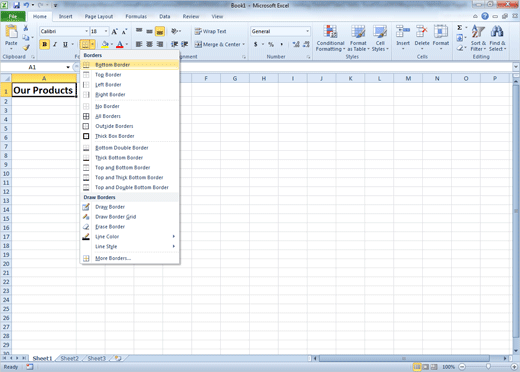Switch to the Insert tab
Screen dimensions: 520x372
tap(65, 16)
